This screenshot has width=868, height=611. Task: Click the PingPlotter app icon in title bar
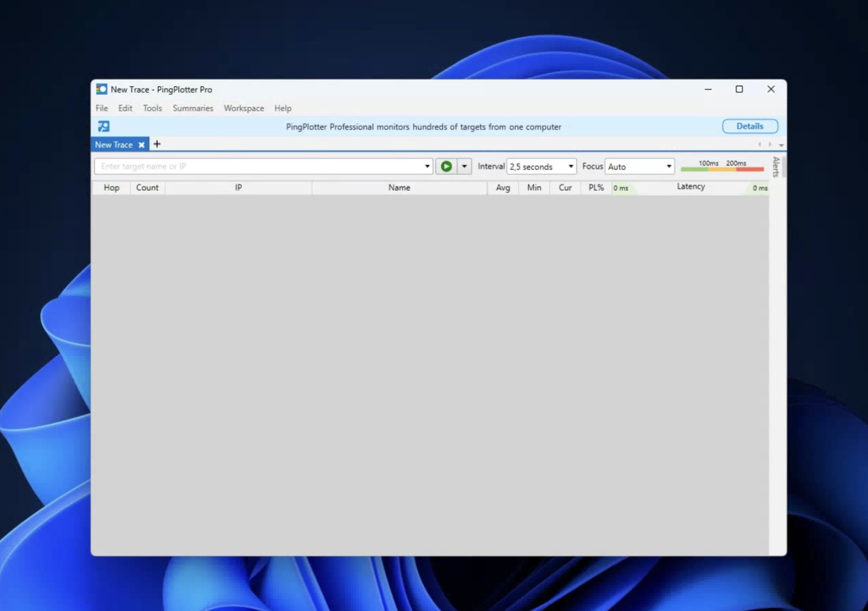pos(101,89)
